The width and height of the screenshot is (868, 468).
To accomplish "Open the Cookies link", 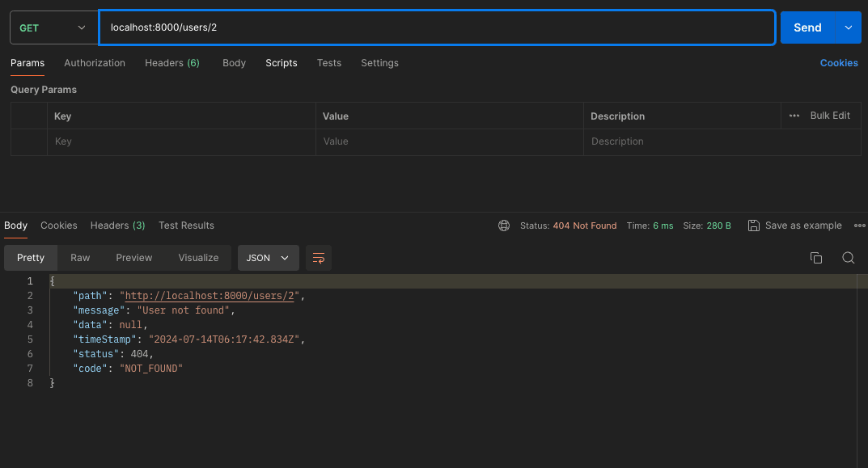I will (x=839, y=63).
